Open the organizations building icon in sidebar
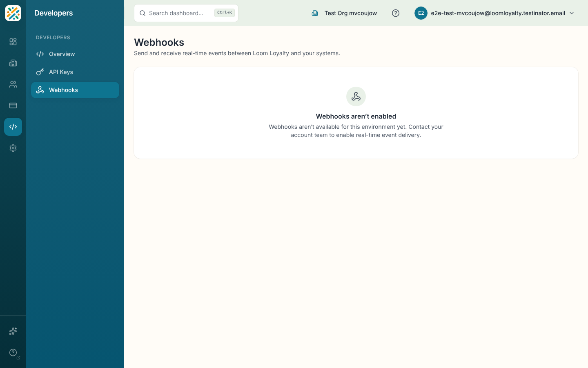Image resolution: width=588 pixels, height=368 pixels. tap(13, 63)
